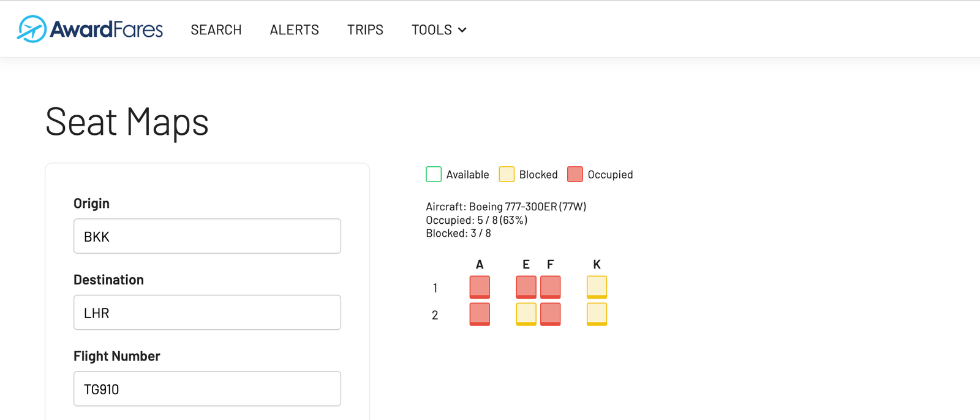
Task: Click the TOOLS chevron arrow
Action: tap(462, 30)
